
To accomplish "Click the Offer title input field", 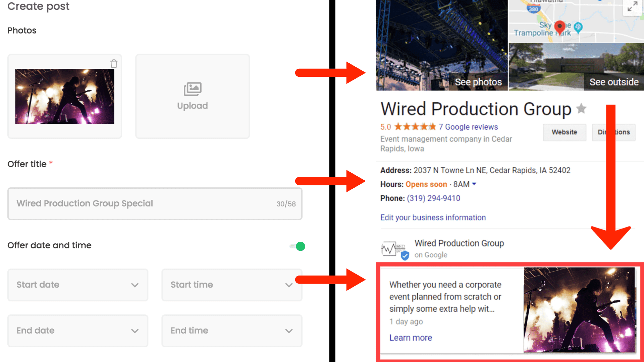I will tap(144, 204).
